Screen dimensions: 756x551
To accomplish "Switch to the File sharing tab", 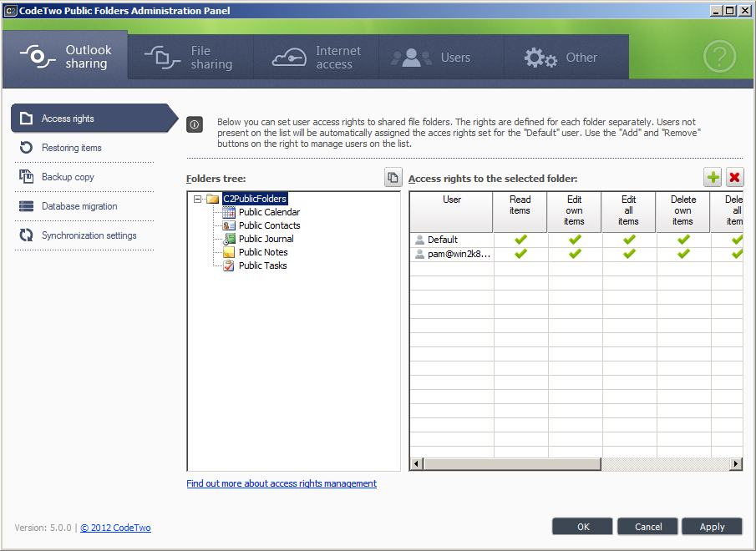I will (x=191, y=58).
